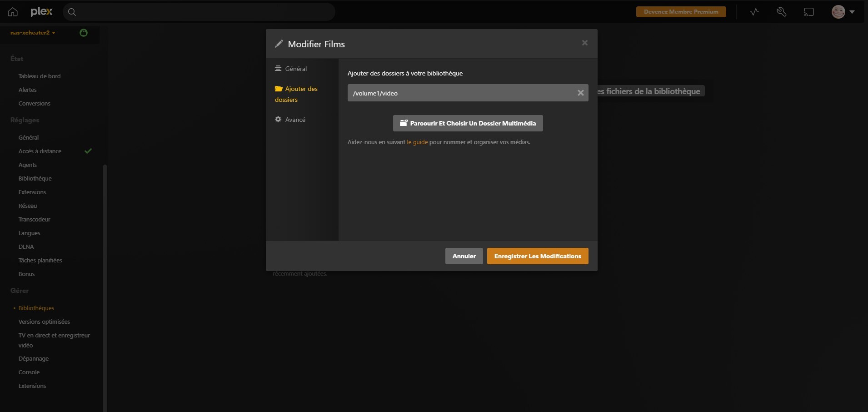Open the cast to device icon
The image size is (868, 412).
[809, 12]
